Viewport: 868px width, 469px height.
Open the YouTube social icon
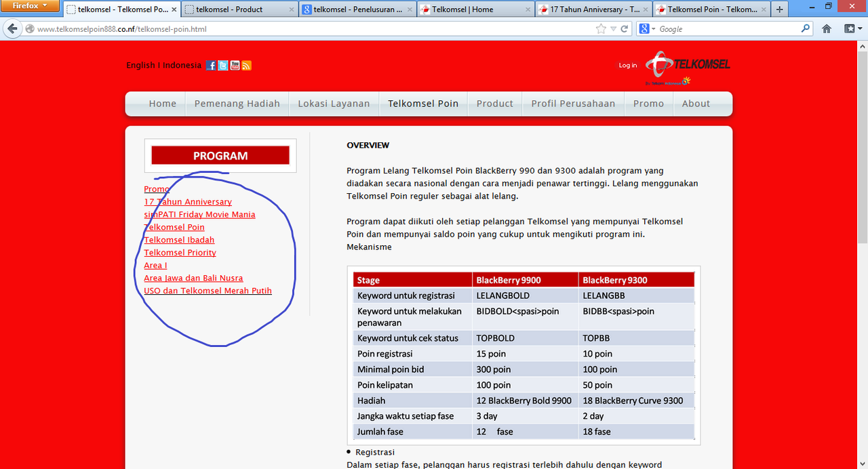[x=235, y=65]
